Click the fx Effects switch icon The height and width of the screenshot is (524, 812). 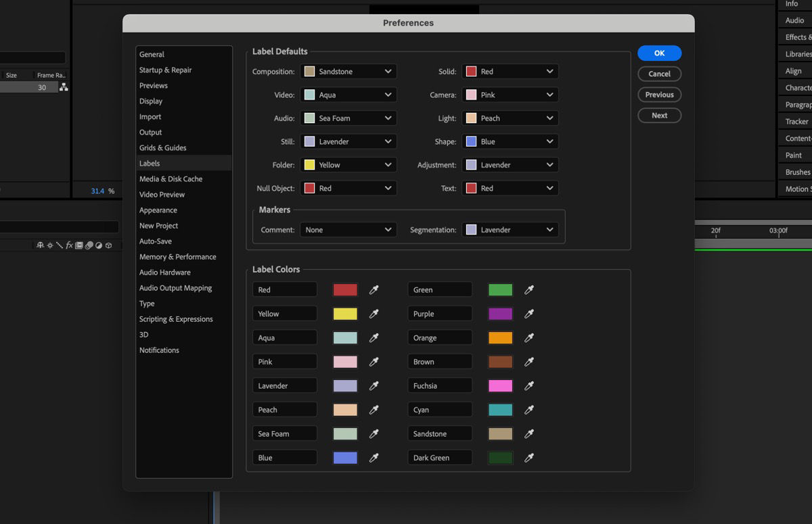coord(69,245)
